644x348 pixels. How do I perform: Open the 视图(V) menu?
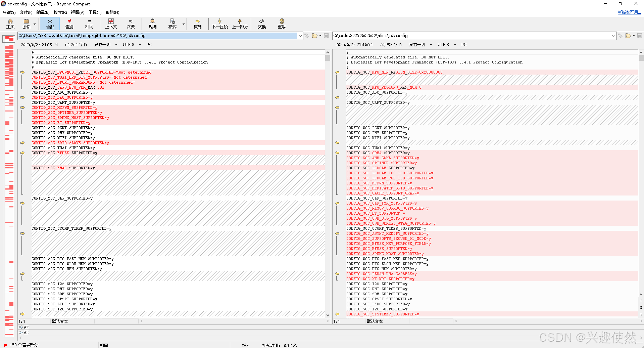click(x=78, y=12)
